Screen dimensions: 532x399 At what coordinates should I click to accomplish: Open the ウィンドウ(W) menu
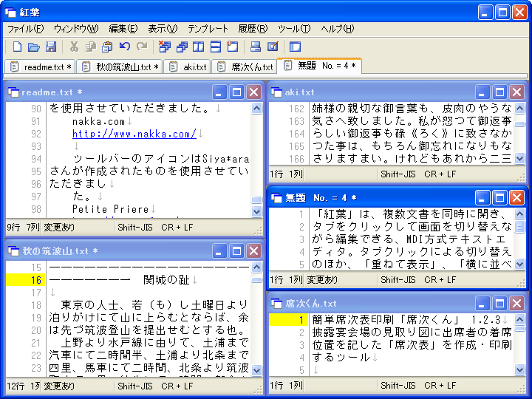(x=76, y=29)
